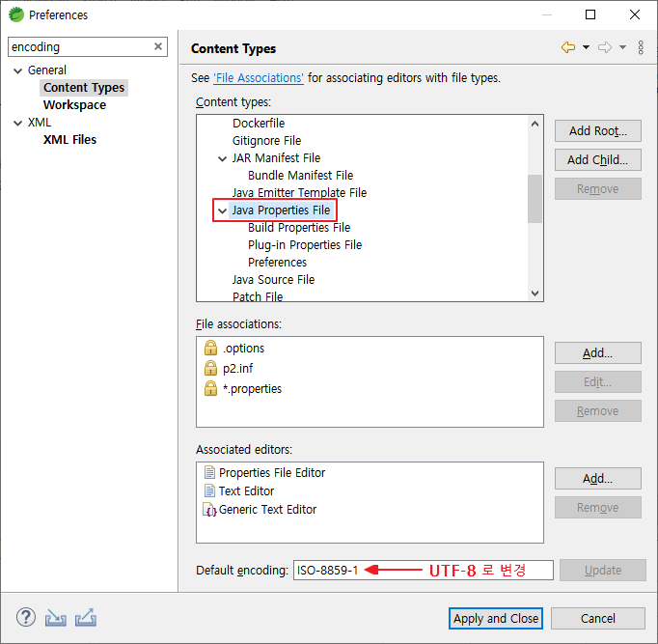Select Build Properties File
This screenshot has height=644, width=658.
coord(299,228)
